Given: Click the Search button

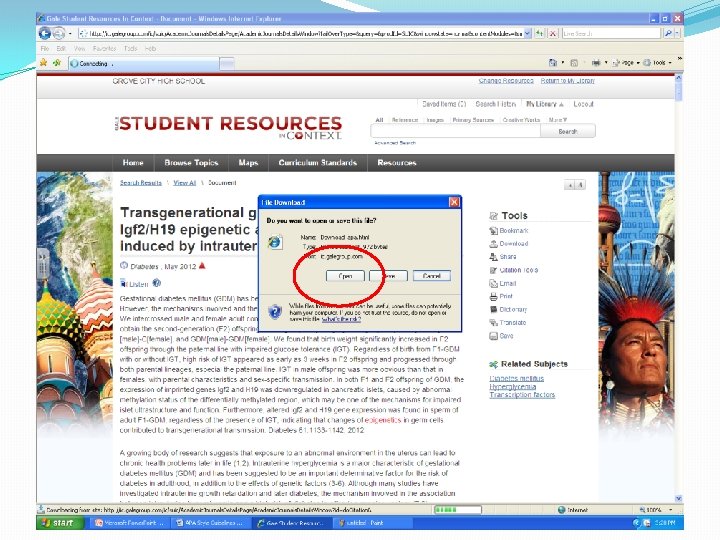Looking at the screenshot, I should [568, 131].
